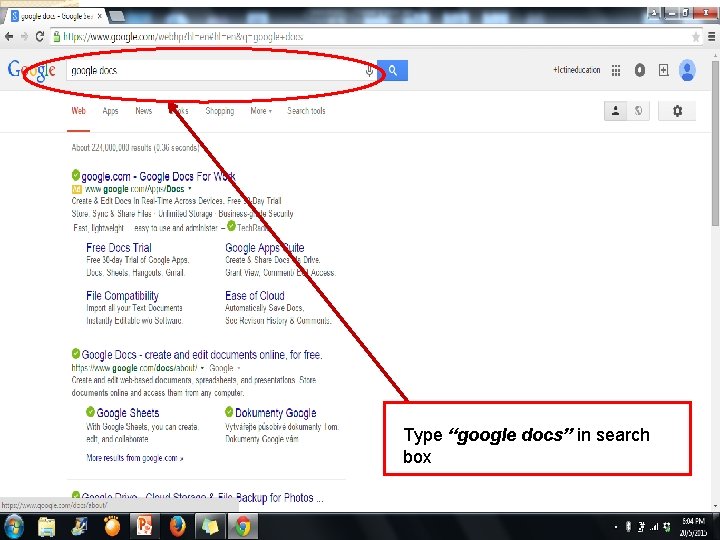The width and height of the screenshot is (720, 540).
Task: Click the Google logo
Action: tap(32, 70)
